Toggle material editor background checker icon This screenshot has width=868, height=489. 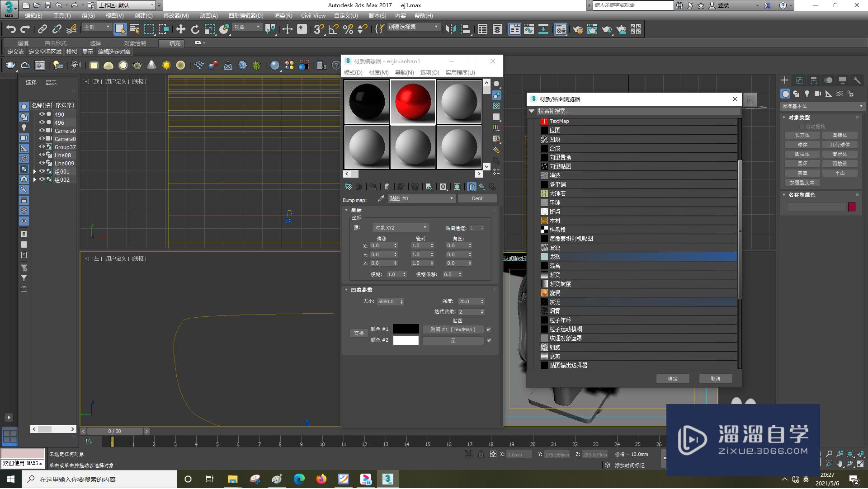(x=496, y=106)
